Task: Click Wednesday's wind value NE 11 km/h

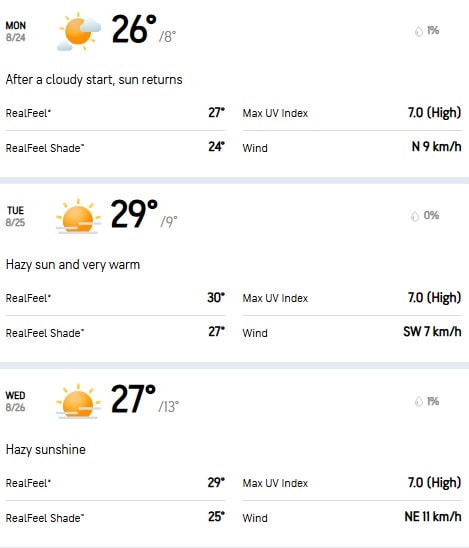Action: 433,516
